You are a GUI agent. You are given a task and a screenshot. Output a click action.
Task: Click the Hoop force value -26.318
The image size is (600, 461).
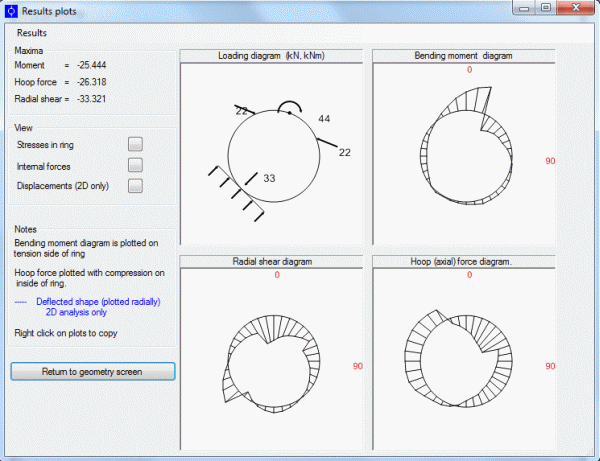click(x=91, y=82)
